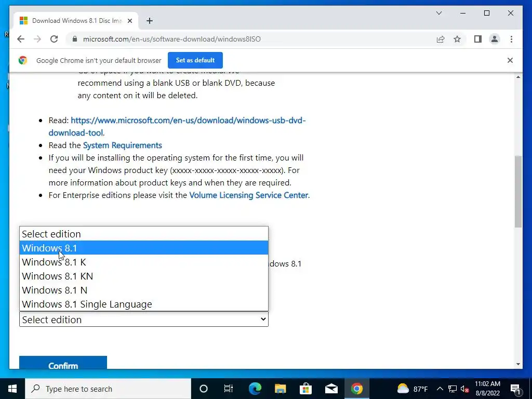
Task: Share this page via the share icon
Action: [441, 39]
